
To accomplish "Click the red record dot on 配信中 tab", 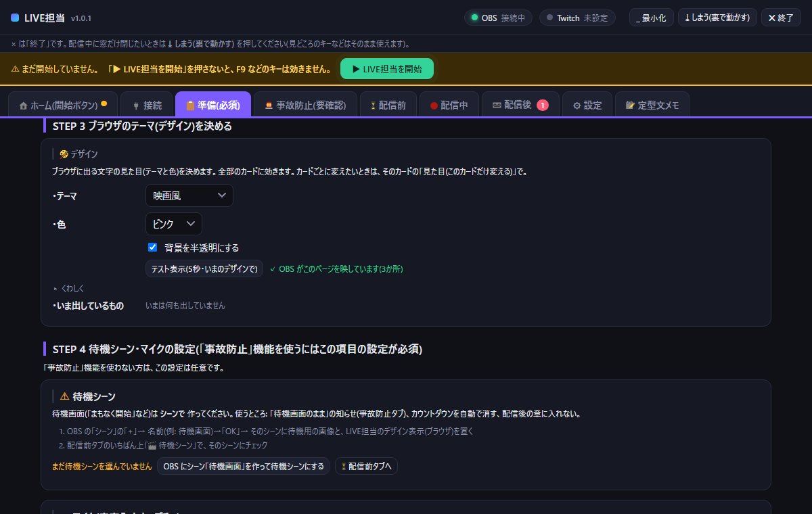I will point(433,106).
